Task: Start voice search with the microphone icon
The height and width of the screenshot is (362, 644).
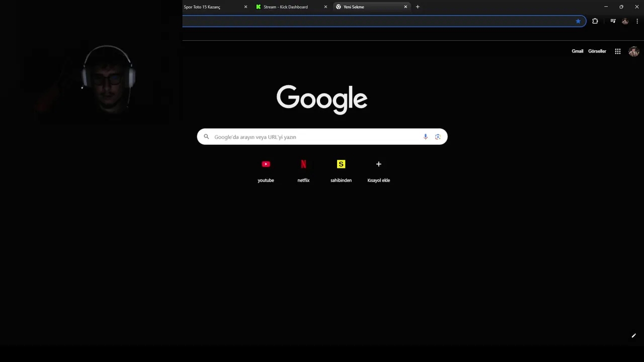Action: [x=426, y=137]
